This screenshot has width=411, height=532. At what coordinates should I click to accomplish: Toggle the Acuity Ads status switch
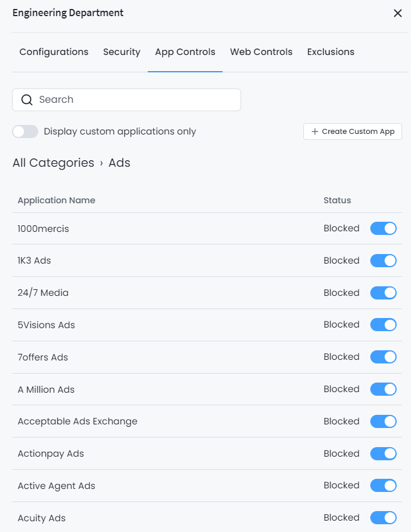click(x=383, y=517)
